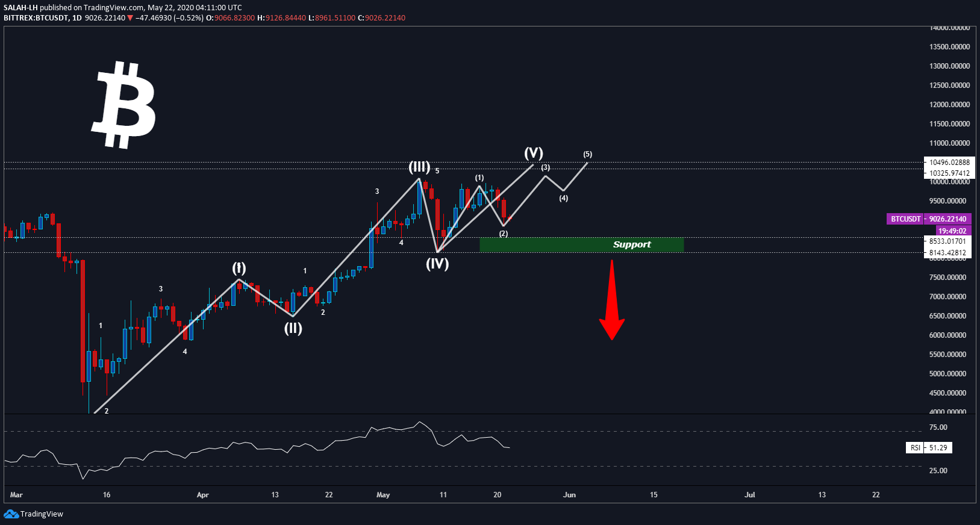Select the (V) wave label
Image resolution: width=980 pixels, height=525 pixels.
click(534, 153)
